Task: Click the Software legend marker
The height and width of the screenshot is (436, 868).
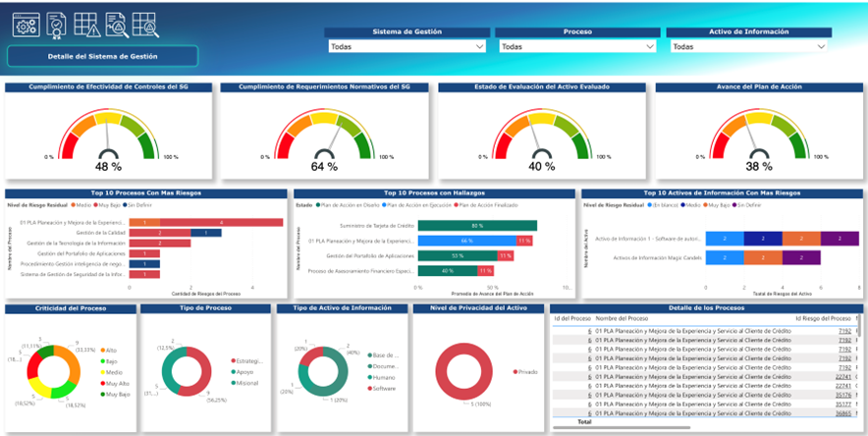Action: [x=367, y=388]
